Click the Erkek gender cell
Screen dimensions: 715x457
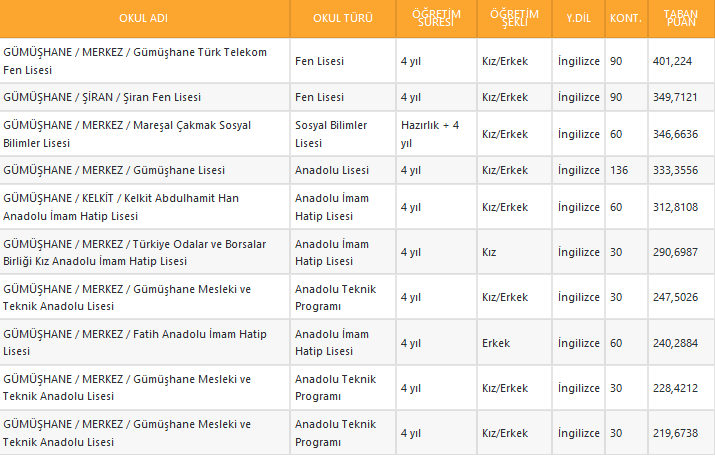(x=496, y=343)
